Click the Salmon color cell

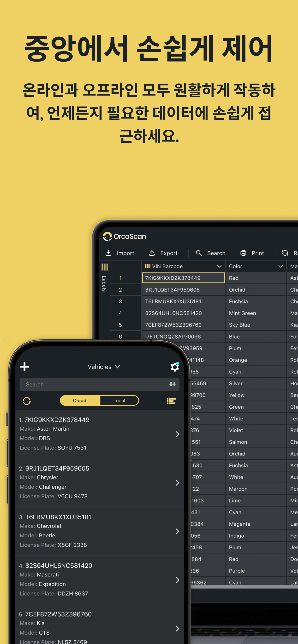[x=256, y=442]
